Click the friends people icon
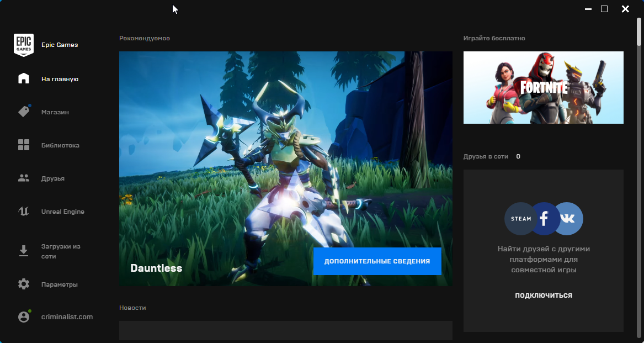The height and width of the screenshot is (343, 644). coord(24,178)
